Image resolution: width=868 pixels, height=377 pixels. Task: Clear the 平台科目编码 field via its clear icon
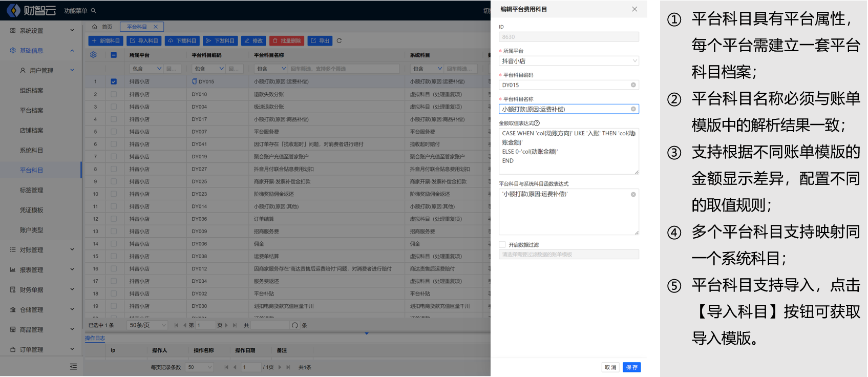[633, 85]
